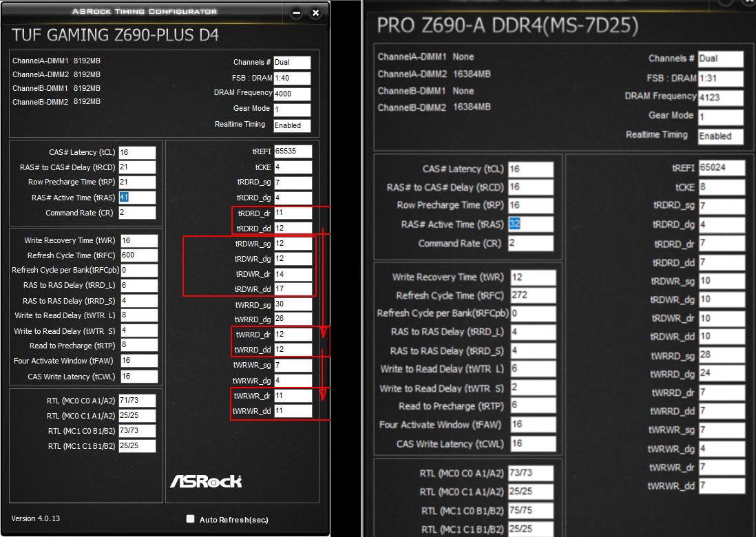This screenshot has width=756, height=537.
Task: Select CAS# Latency (tCL) field in TUF window
Action: pyautogui.click(x=138, y=152)
